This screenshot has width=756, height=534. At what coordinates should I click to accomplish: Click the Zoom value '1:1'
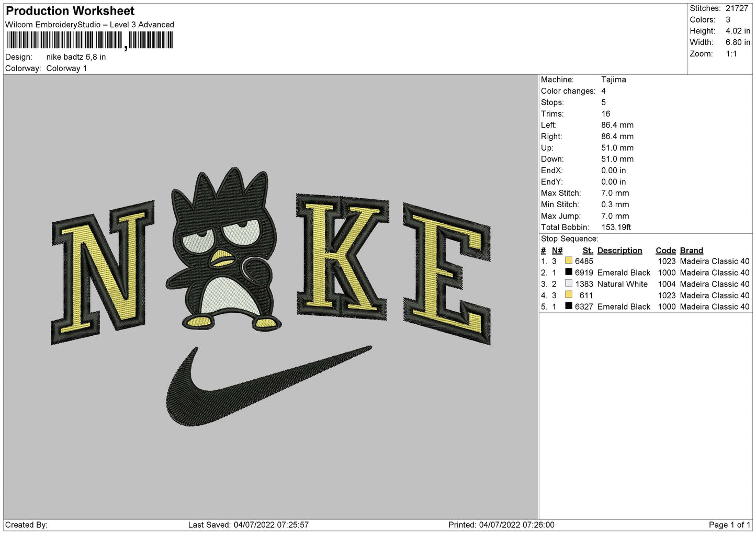[731, 54]
